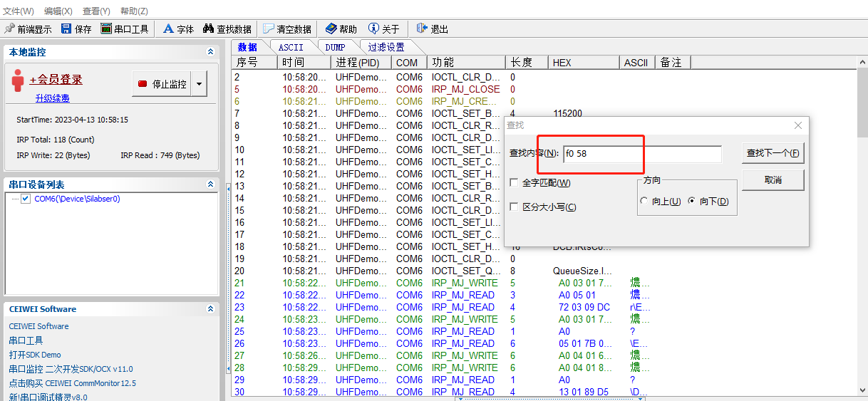868x401 pixels.
Task: Click the 字体 font icon
Action: tap(168, 29)
